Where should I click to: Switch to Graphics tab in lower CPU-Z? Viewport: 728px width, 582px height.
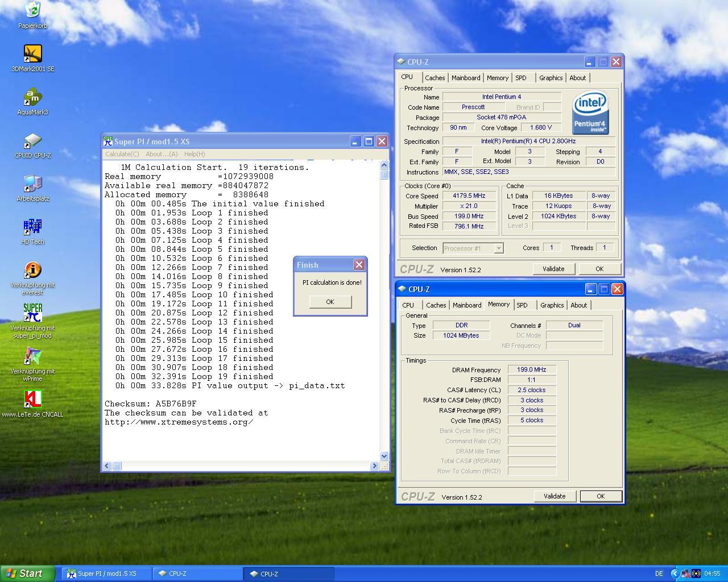click(552, 305)
